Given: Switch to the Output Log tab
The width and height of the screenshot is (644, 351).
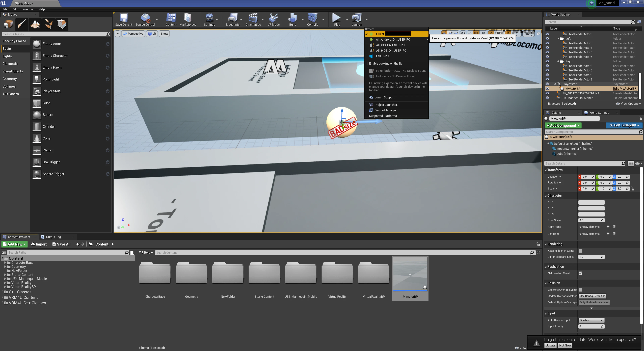Looking at the screenshot, I should point(53,237).
